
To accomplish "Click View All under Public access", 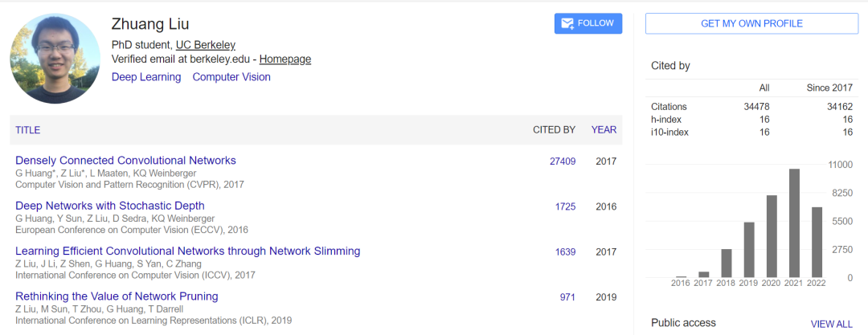I will pos(831,324).
